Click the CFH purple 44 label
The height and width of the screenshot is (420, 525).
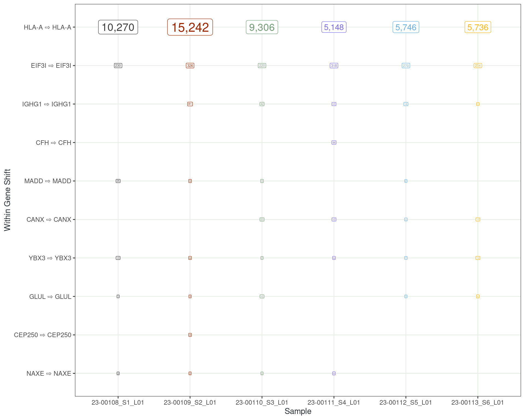(x=334, y=142)
